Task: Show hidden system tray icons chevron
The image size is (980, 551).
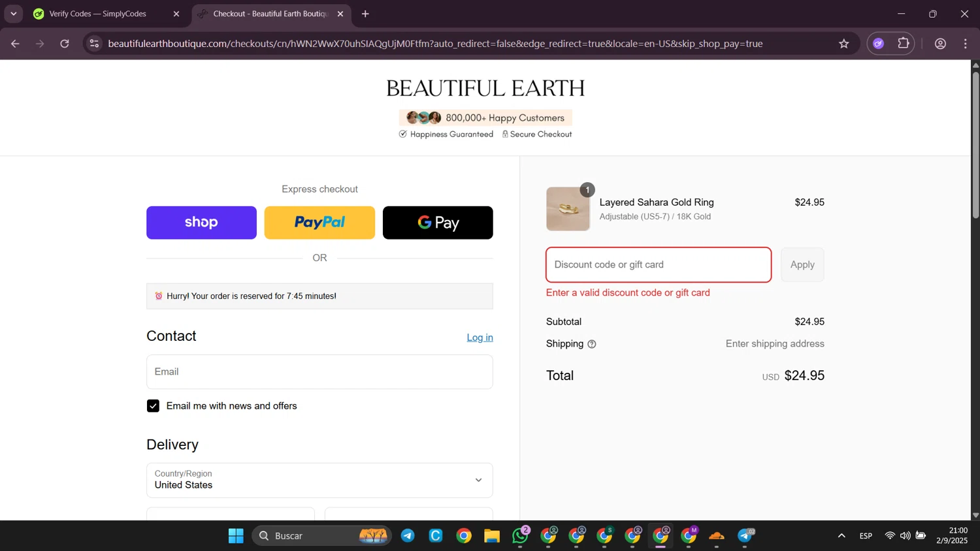Action: tap(841, 536)
